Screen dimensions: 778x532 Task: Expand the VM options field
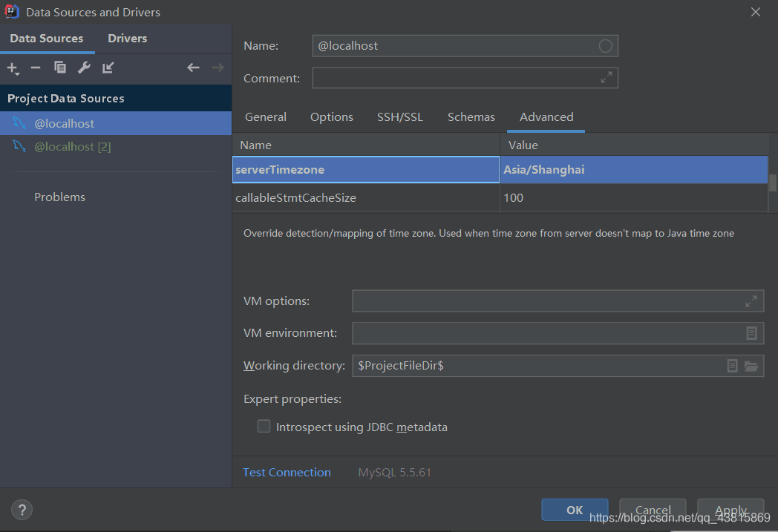[x=751, y=301]
